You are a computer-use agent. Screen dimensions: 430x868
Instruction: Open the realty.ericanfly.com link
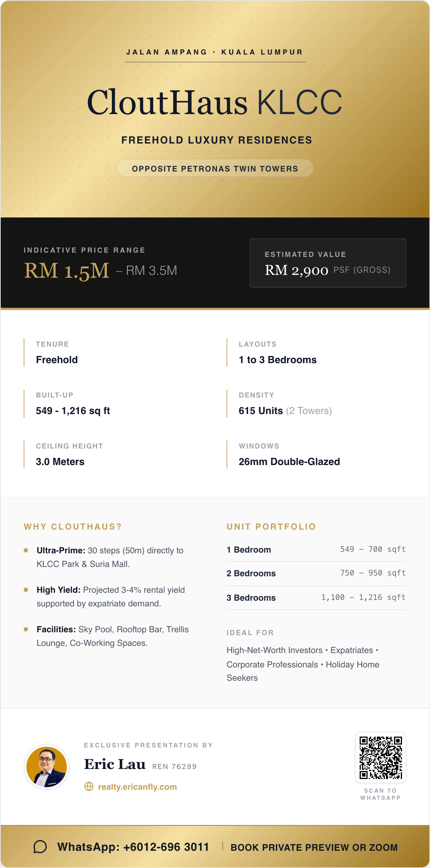(x=137, y=787)
